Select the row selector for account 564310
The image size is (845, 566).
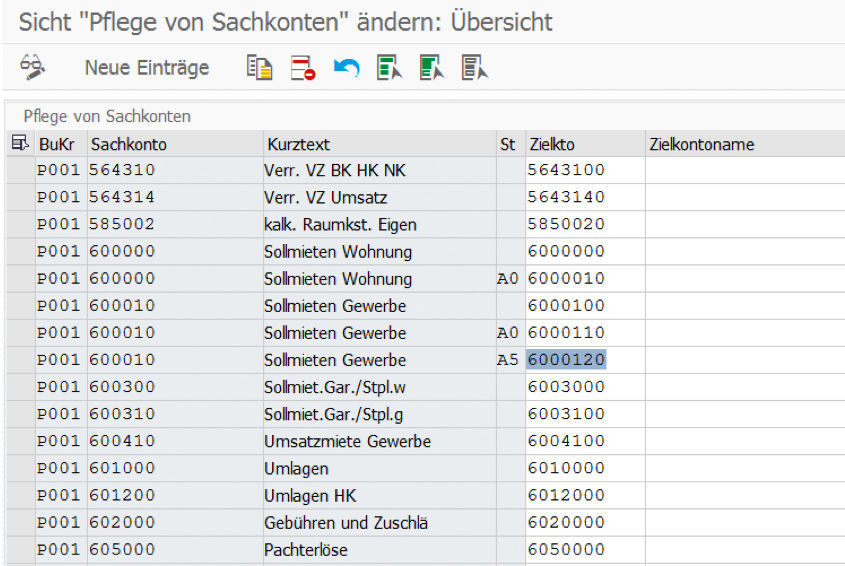[x=20, y=171]
